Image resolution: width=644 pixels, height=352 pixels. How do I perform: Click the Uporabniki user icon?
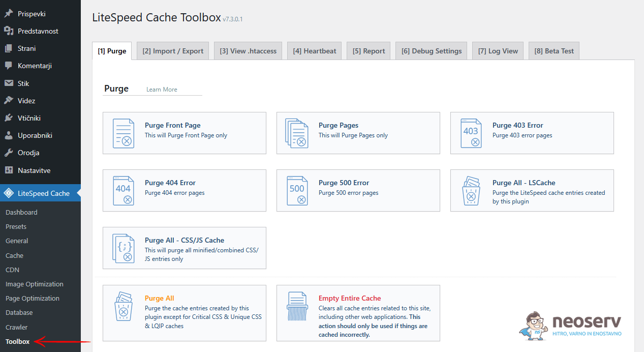(9, 135)
